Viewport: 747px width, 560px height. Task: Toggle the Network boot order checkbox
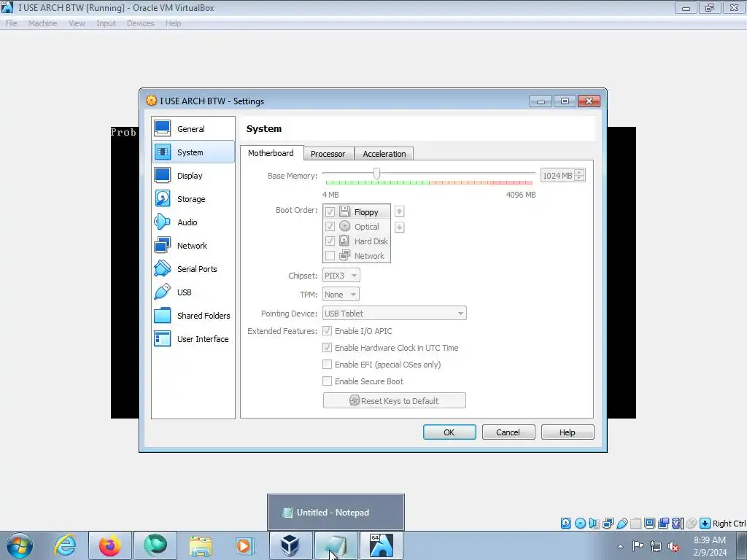(330, 256)
